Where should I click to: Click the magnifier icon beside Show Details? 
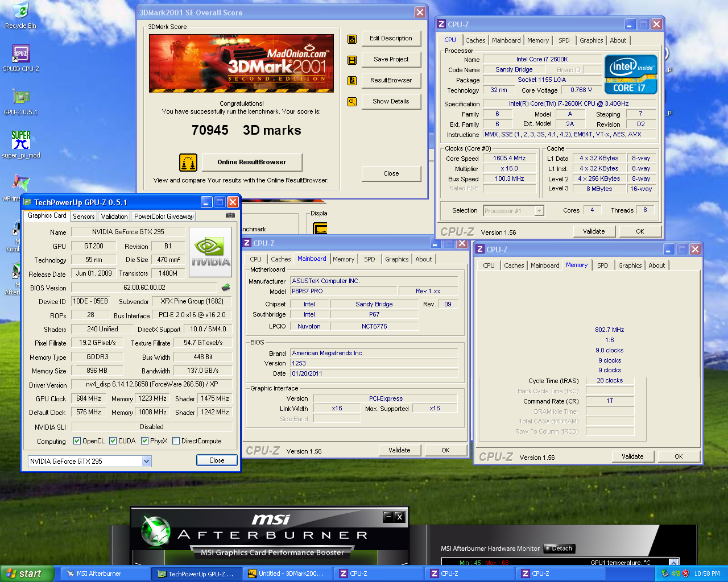(352, 102)
